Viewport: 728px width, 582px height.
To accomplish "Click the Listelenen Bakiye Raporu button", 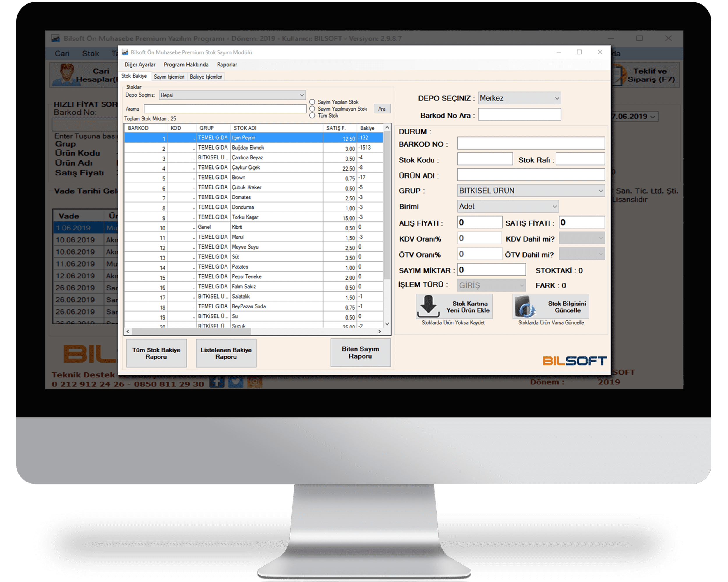I will (x=226, y=353).
